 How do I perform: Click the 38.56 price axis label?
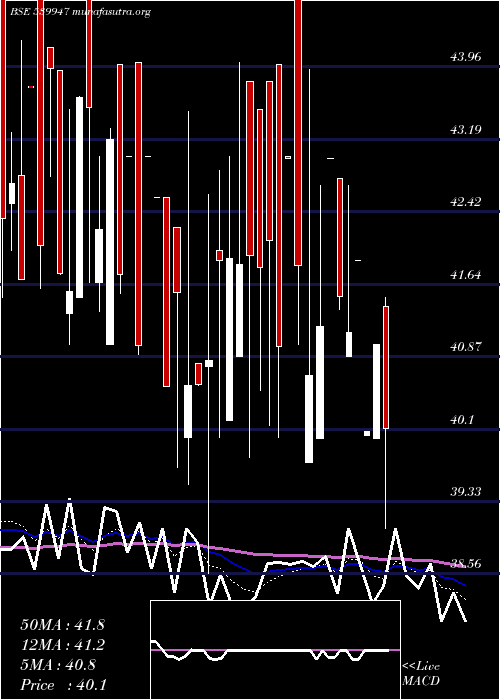click(466, 564)
